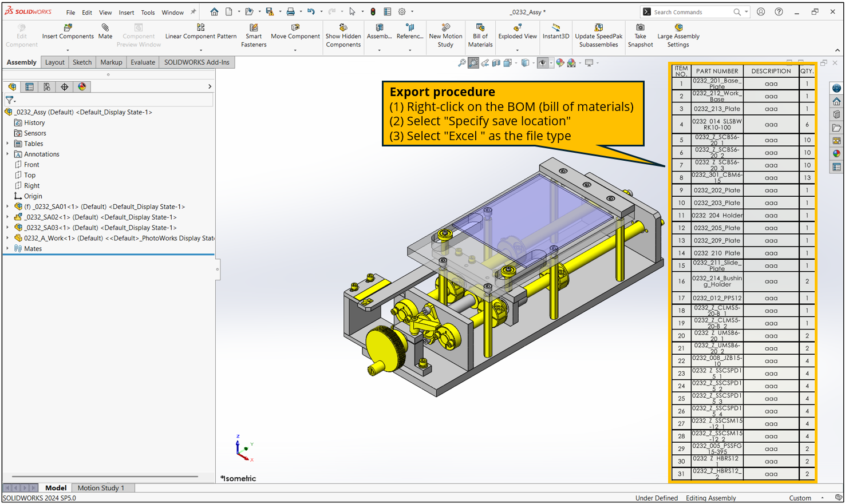Open the Tools menu
845x504 pixels.
148,13
